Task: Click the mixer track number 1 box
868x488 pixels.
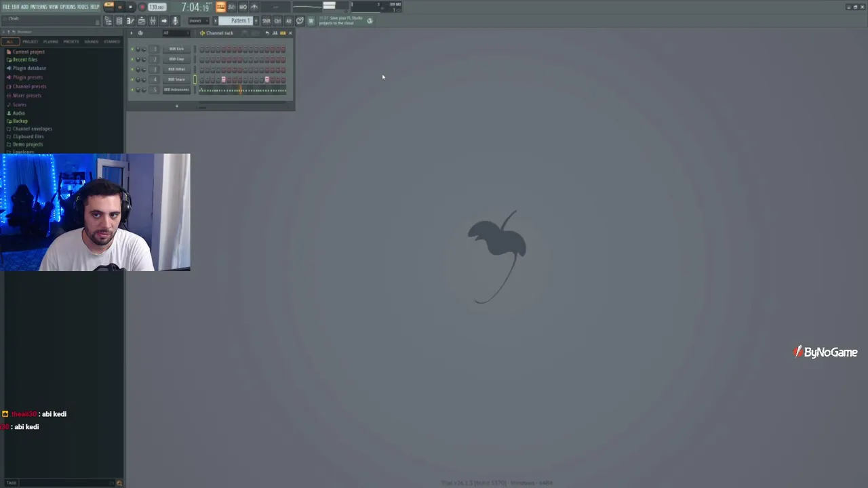Action: (155, 49)
